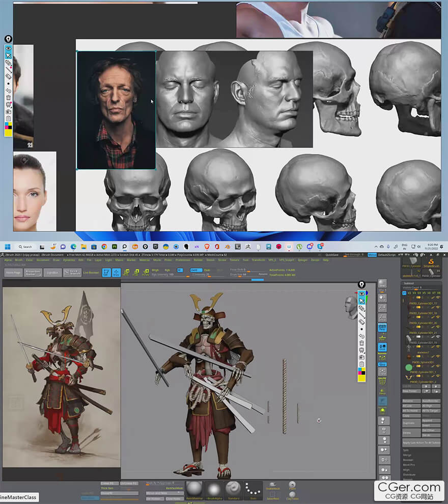Toggle eye of the skeleton thumbnail subtool
The height and width of the screenshot is (504, 448).
click(438, 346)
